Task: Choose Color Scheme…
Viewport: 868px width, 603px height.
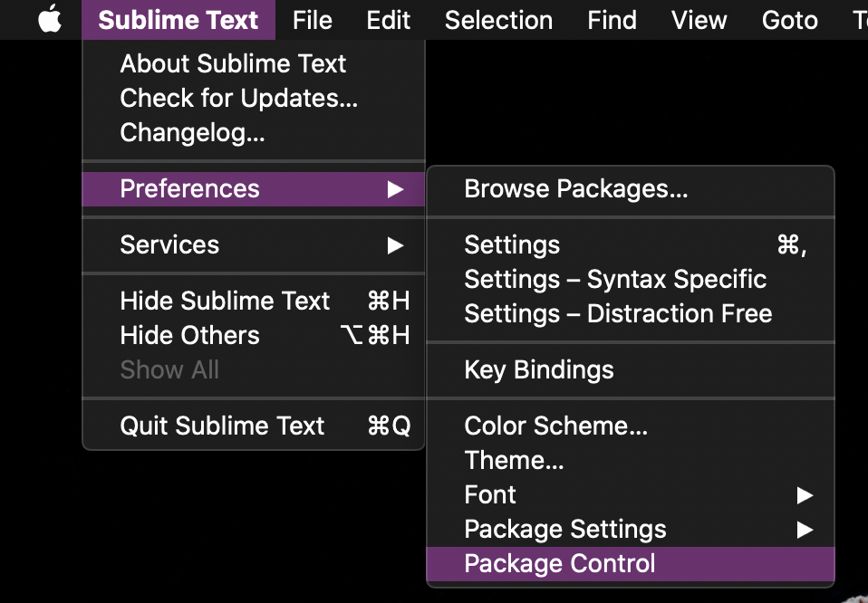Action: [x=631, y=426]
